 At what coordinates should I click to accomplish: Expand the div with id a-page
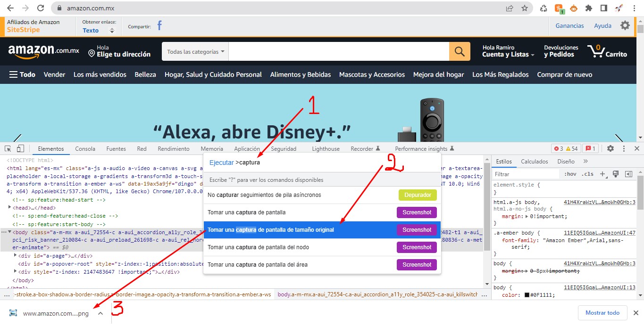pyautogui.click(x=16, y=256)
